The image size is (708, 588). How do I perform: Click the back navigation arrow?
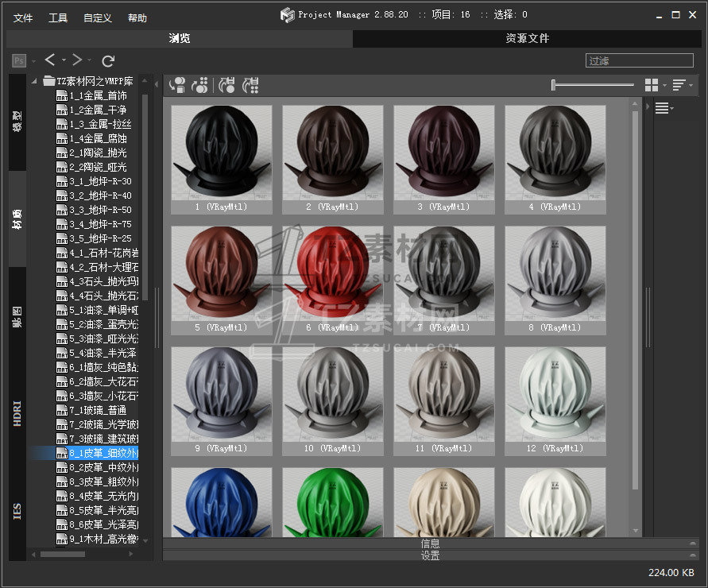click(x=50, y=60)
